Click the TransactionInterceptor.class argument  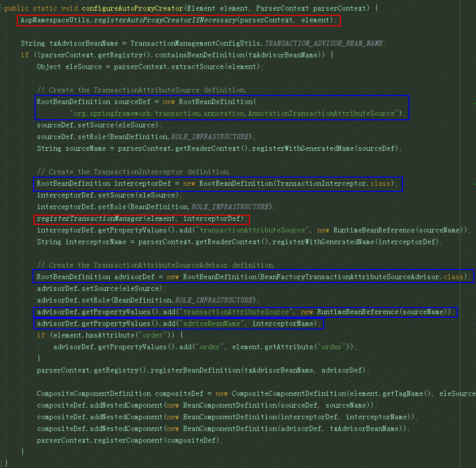pos(333,184)
